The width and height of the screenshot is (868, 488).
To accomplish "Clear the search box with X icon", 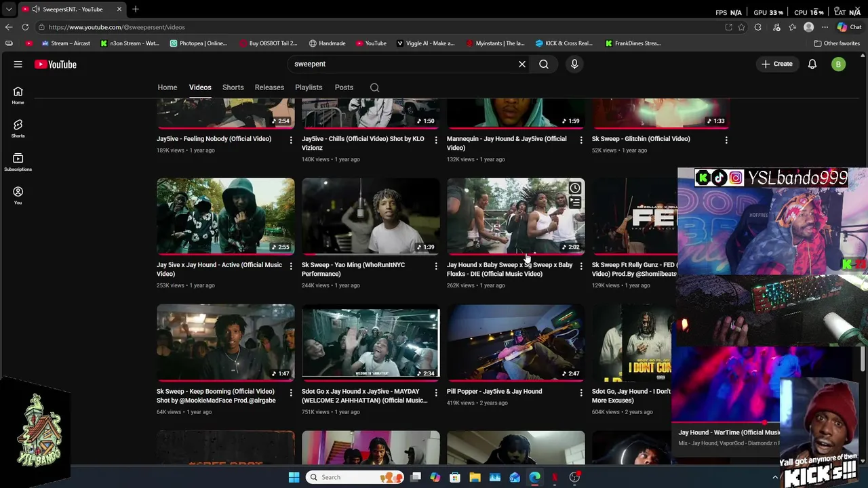I will [x=522, y=64].
